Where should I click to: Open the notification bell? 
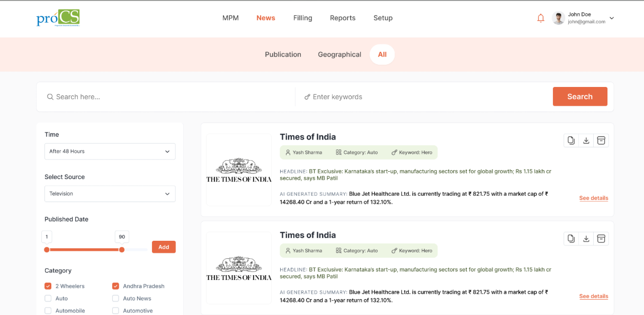[x=541, y=18]
